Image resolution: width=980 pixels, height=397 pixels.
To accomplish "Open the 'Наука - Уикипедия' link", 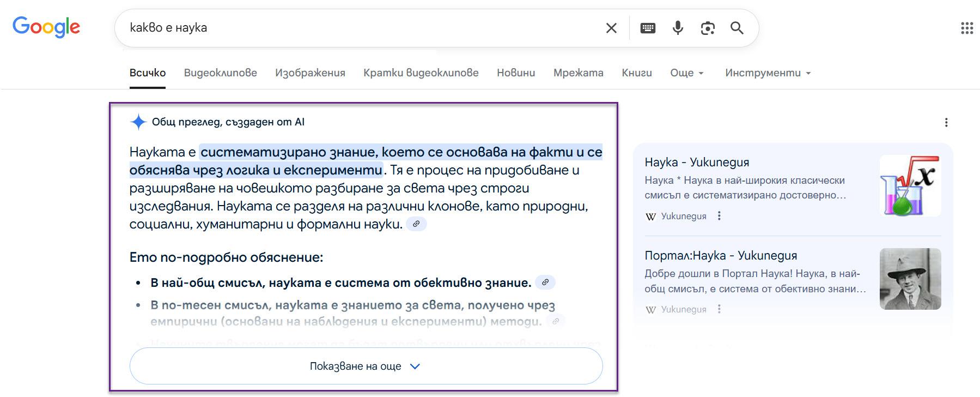I will coord(697,163).
